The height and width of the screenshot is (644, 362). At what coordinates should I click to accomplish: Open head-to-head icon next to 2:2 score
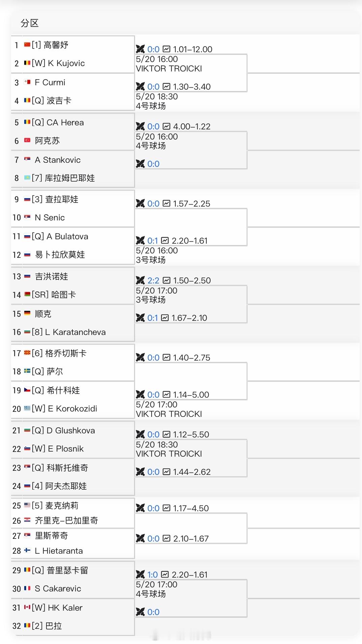coord(140,280)
